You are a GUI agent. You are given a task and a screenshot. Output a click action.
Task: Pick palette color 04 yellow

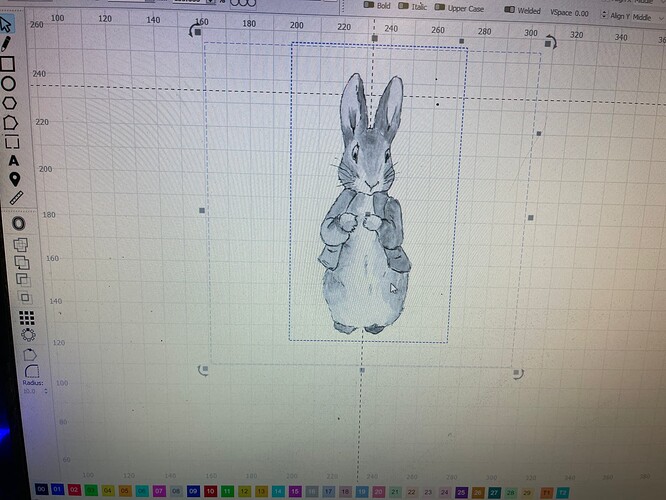(x=108, y=491)
